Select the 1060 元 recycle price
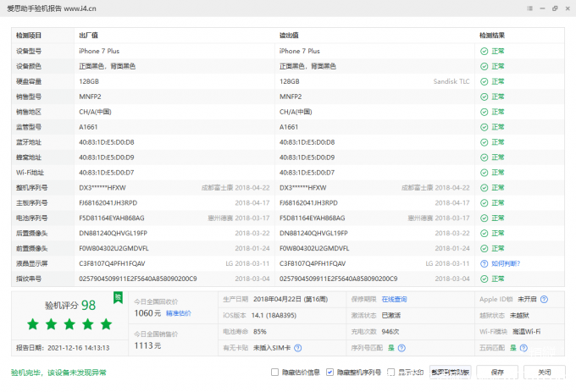576x392 pixels. (147, 313)
